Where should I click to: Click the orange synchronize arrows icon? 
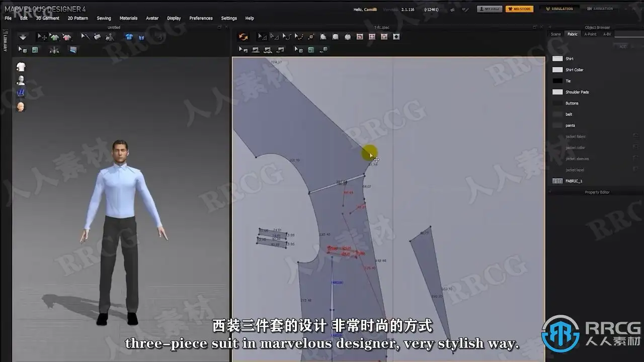[244, 37]
